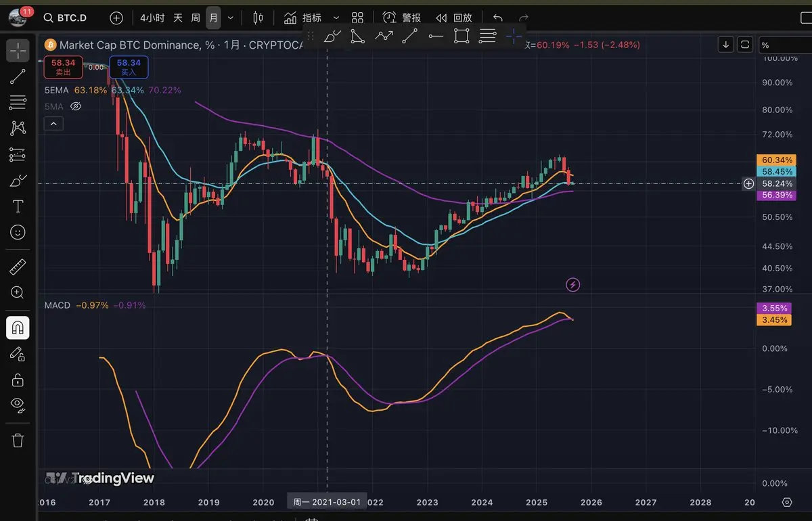812x521 pixels.
Task: Click the plus button at 58.24% price
Action: pyautogui.click(x=748, y=183)
